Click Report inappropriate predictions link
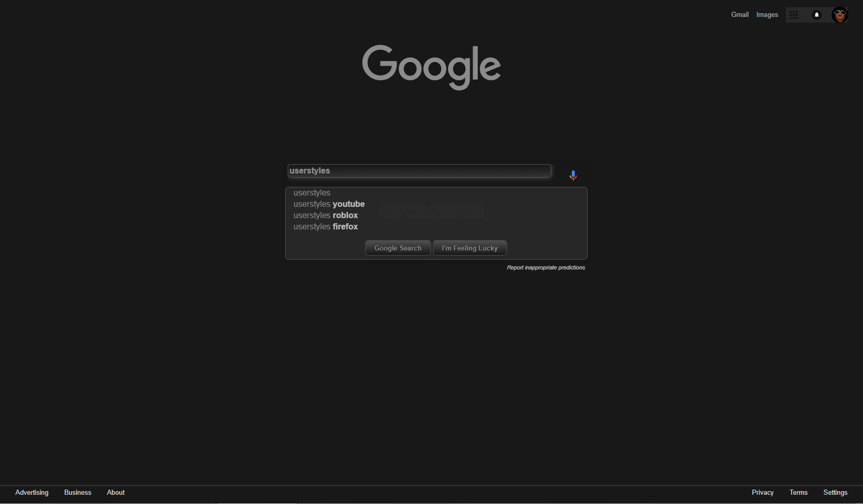 click(x=546, y=267)
